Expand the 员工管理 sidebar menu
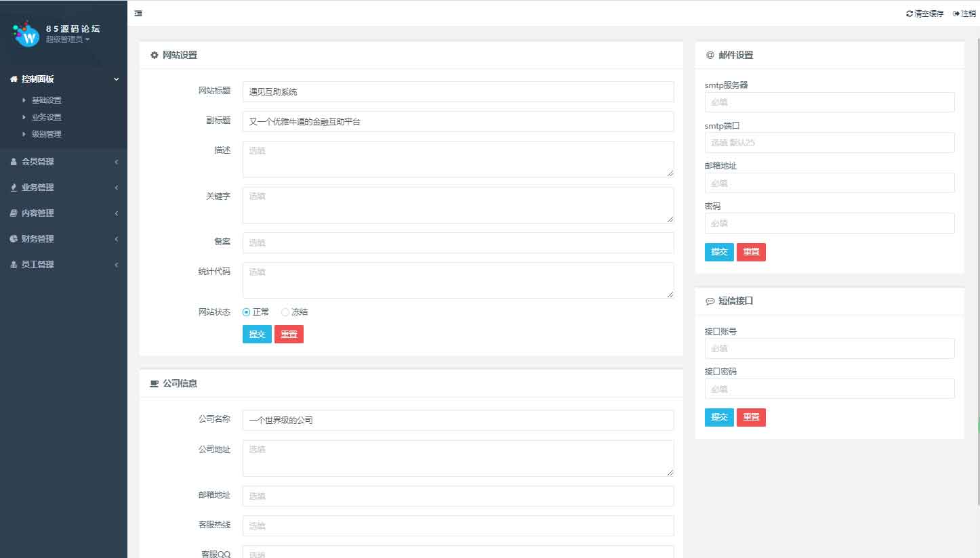 click(x=63, y=265)
